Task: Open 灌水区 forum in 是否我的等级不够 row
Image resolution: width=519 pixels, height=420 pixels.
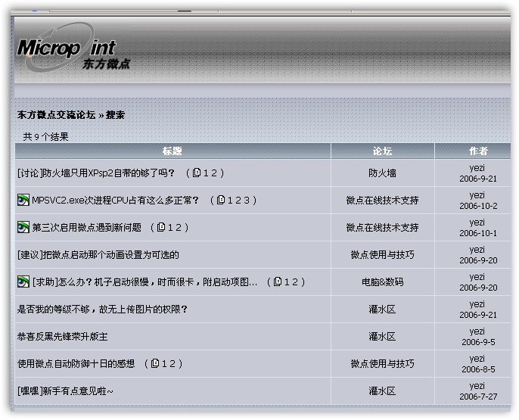Action: click(382, 309)
